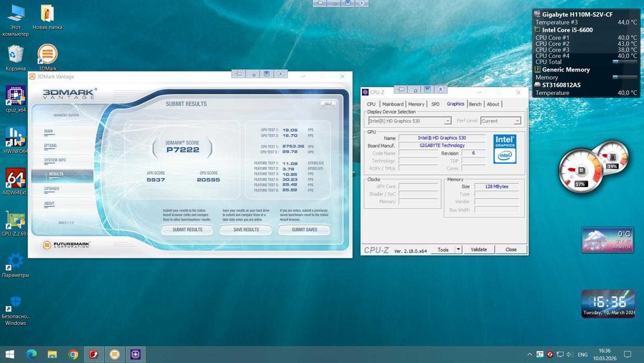Click the roll-up arrows icon on CPU-Z title bar

tap(440, 89)
